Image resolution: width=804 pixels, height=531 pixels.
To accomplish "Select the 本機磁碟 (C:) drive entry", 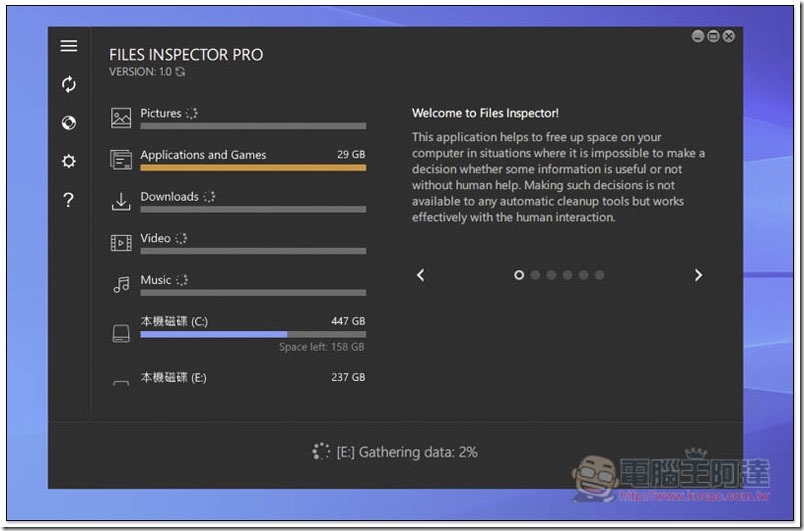I will point(174,321).
